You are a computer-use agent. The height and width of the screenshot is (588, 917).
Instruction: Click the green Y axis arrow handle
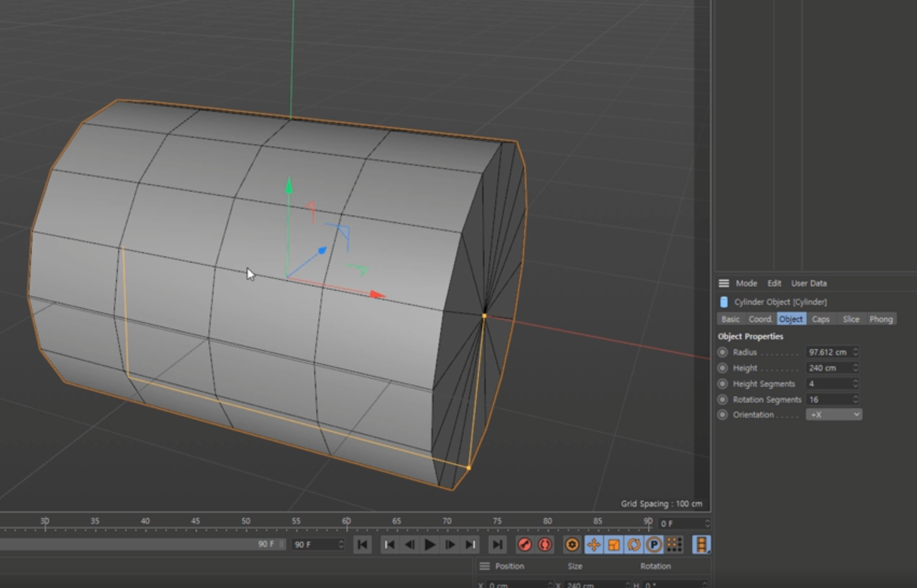coord(289,186)
